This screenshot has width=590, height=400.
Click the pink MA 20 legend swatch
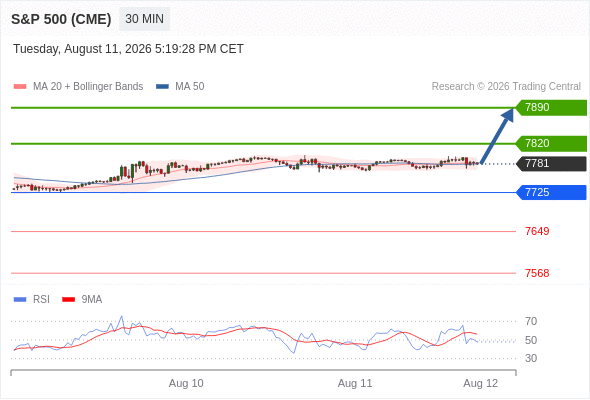coord(20,87)
